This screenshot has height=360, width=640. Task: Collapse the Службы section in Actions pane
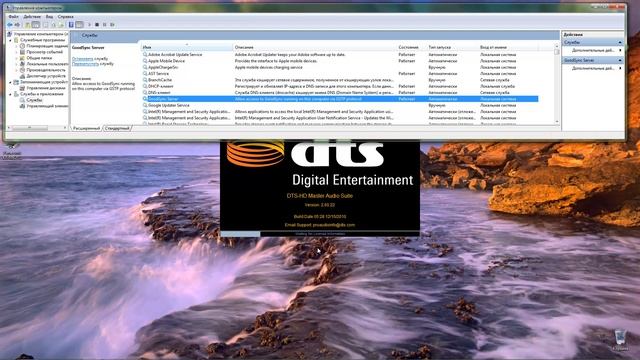click(x=620, y=42)
